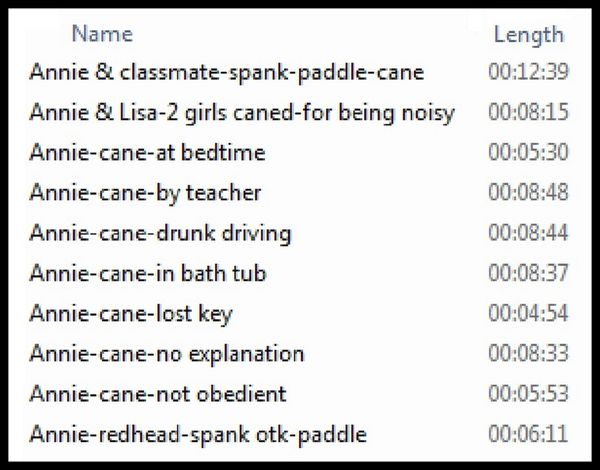
Task: Sort files by the Length column header
Action: point(529,35)
